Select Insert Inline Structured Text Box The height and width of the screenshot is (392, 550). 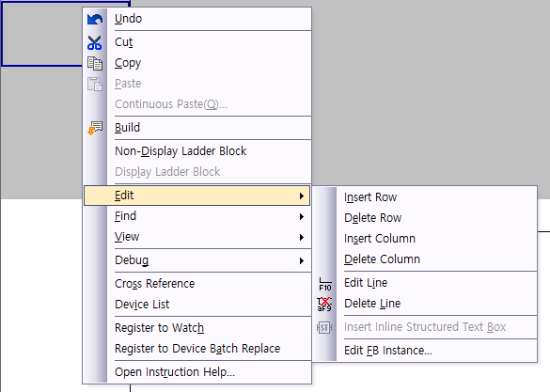point(425,327)
